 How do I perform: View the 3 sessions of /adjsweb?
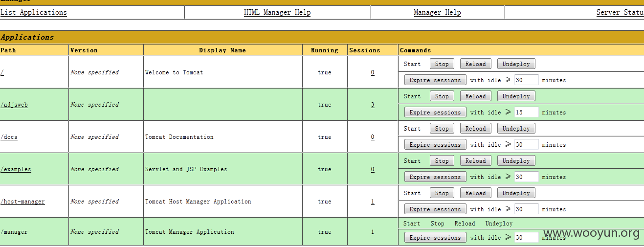(373, 105)
